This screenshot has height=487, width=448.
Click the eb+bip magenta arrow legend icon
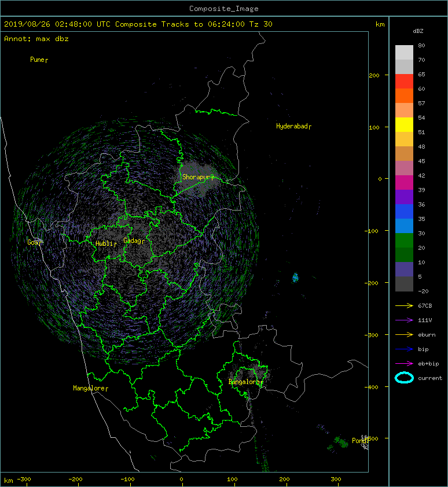(x=404, y=364)
